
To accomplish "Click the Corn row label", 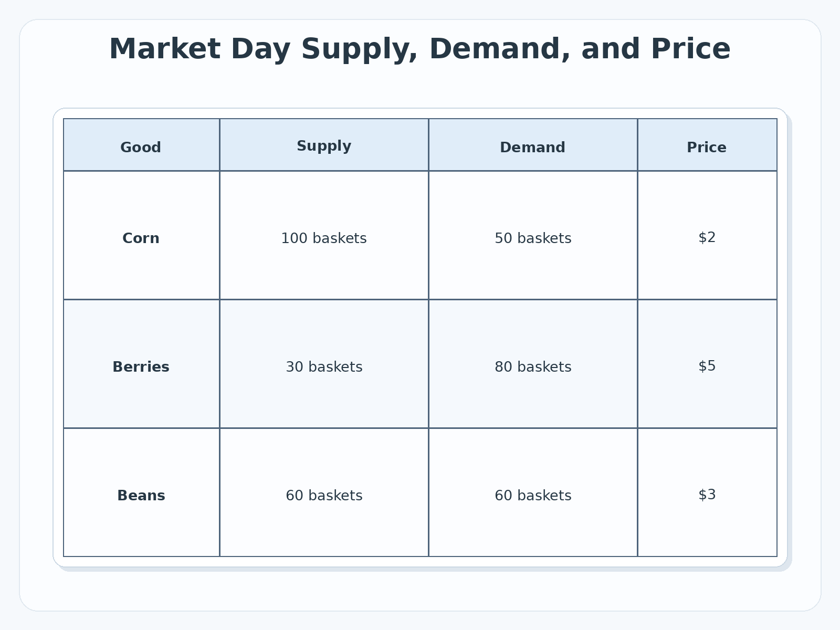I will [141, 235].
